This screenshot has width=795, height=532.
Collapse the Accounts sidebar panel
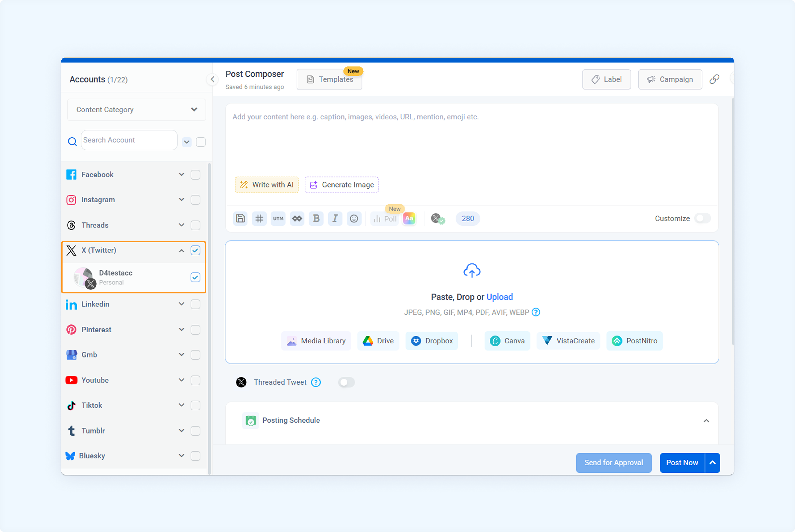(x=213, y=79)
